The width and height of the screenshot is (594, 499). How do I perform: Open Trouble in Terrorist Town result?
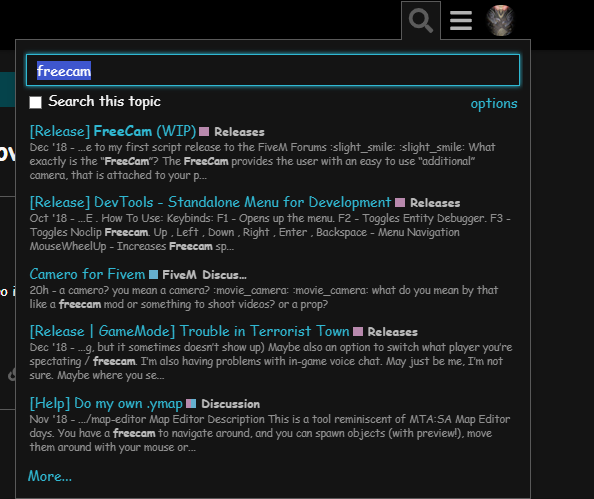click(x=189, y=332)
